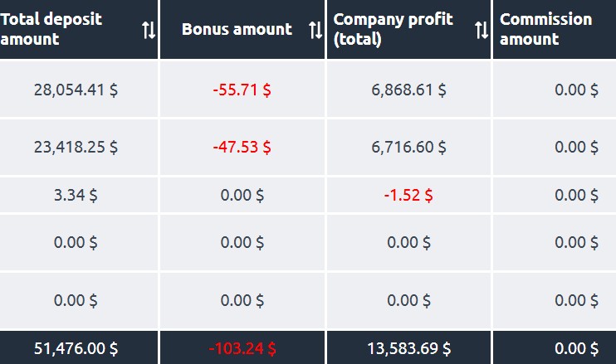
Task: Click the 13,583.69 $ total profit footer
Action: tap(408, 348)
